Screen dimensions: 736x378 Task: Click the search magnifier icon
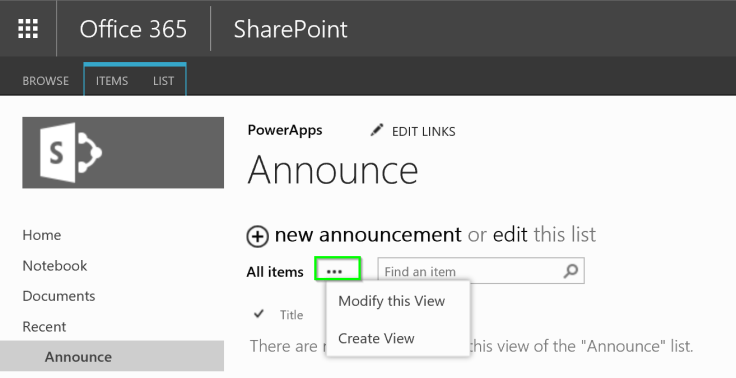coord(571,271)
